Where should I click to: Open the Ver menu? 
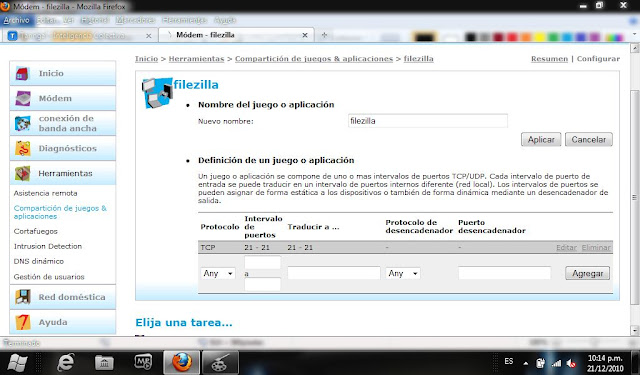click(x=68, y=20)
